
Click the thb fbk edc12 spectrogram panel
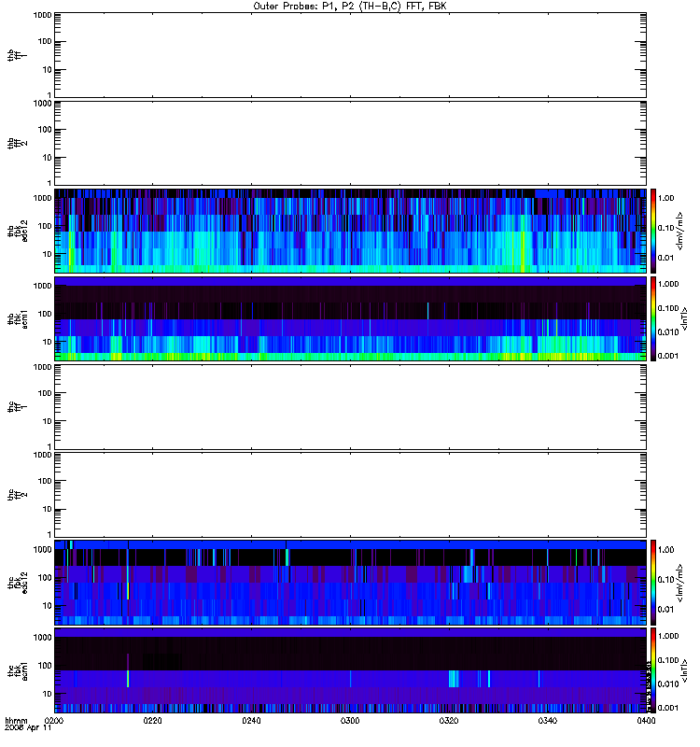350,231
